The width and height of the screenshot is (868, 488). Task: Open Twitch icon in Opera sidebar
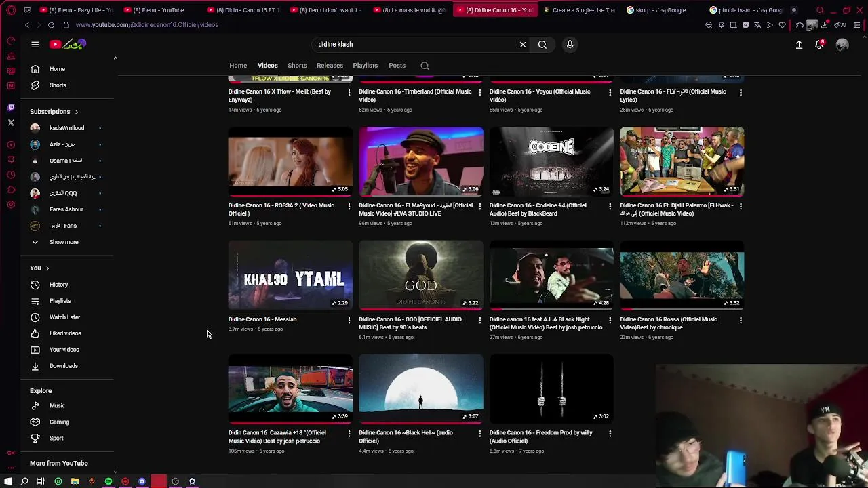tap(11, 107)
